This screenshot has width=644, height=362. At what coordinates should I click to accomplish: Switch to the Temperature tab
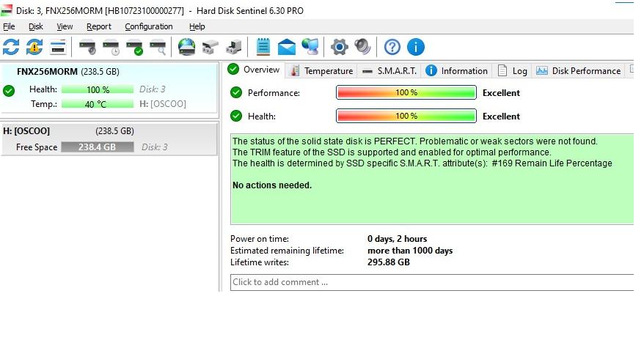coord(321,71)
